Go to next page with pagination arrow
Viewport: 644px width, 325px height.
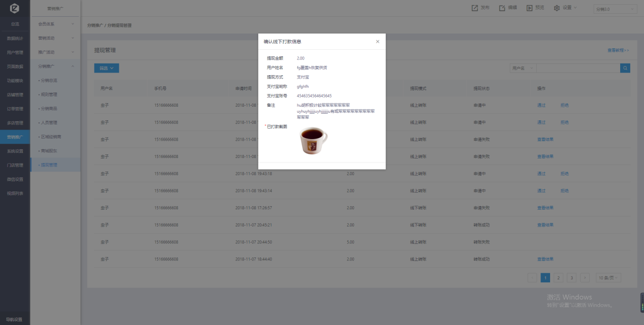[x=585, y=278]
